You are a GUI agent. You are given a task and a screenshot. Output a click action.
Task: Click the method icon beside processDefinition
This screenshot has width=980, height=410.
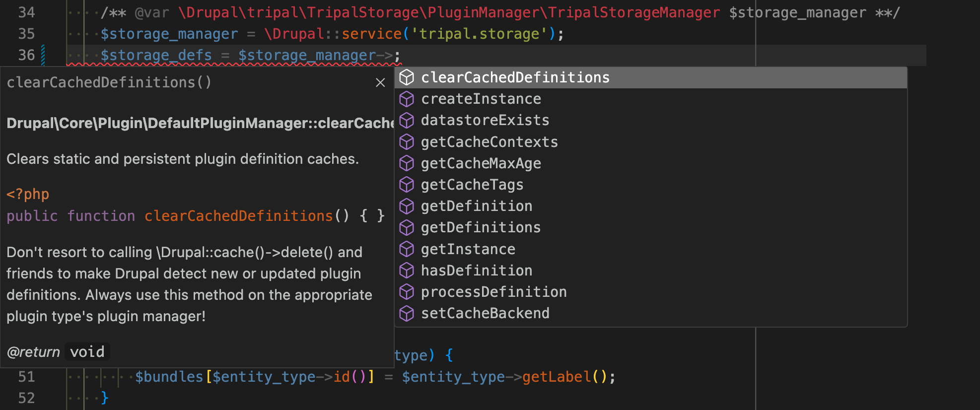(407, 292)
